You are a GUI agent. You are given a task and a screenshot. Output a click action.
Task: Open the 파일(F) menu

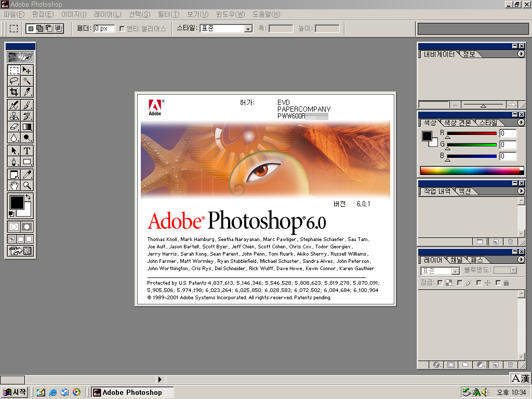point(14,14)
